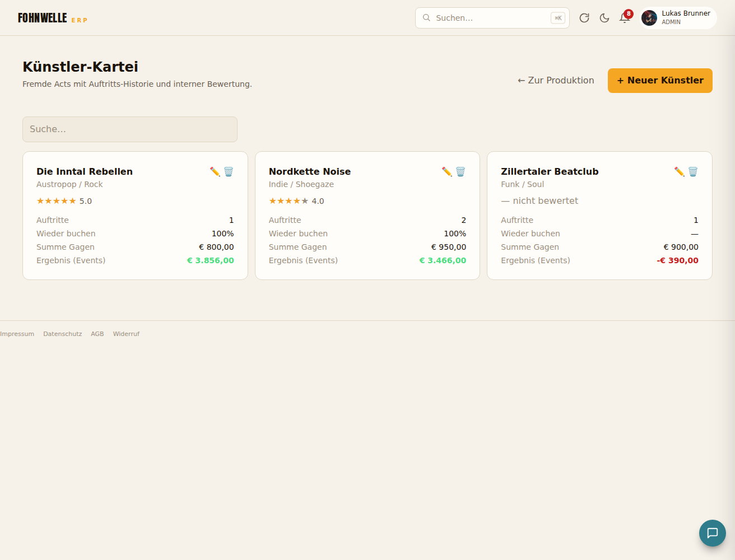This screenshot has height=560, width=735.
Task: Select the Die Inntal Rebellen card title
Action: pos(85,171)
